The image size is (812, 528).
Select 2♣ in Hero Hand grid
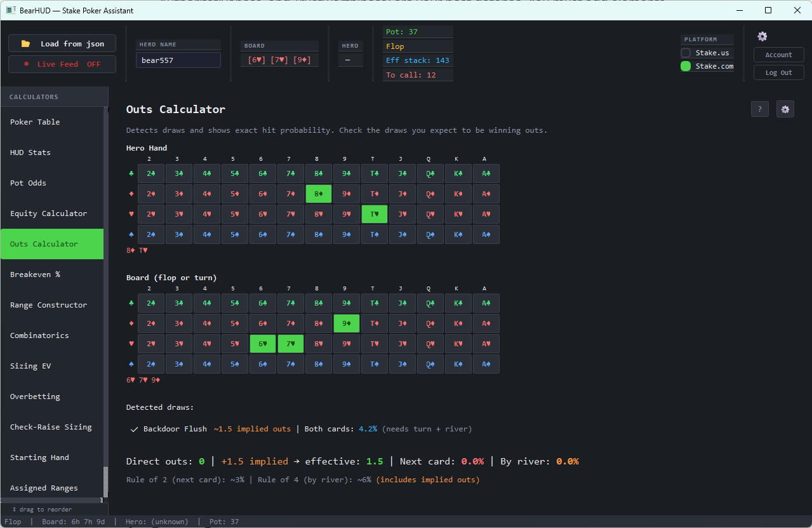coord(150,173)
